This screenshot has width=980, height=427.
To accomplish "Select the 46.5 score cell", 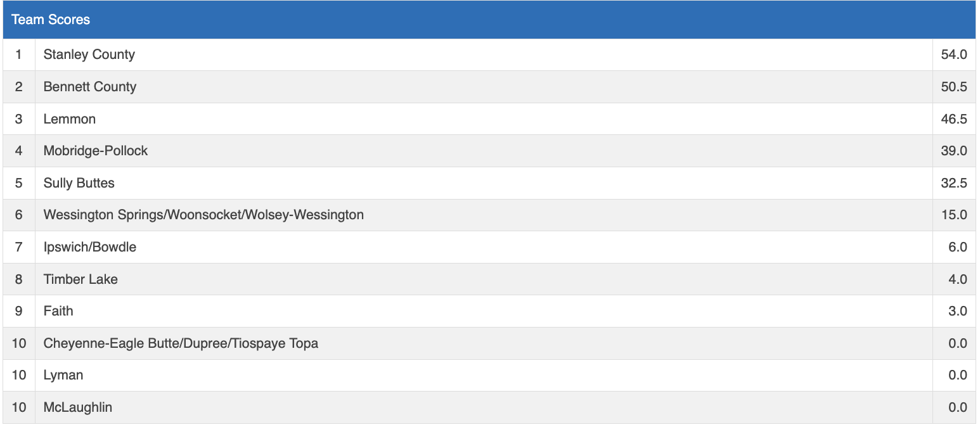I will pos(954,119).
